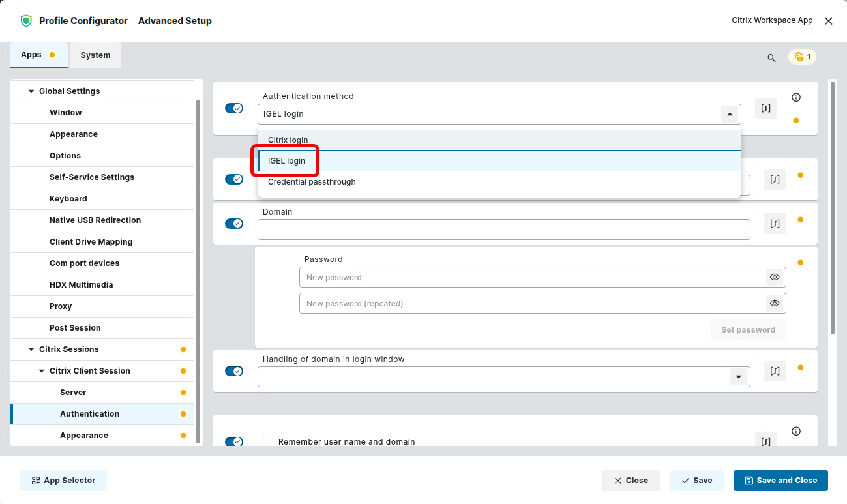Click Save and Close

coord(780,481)
